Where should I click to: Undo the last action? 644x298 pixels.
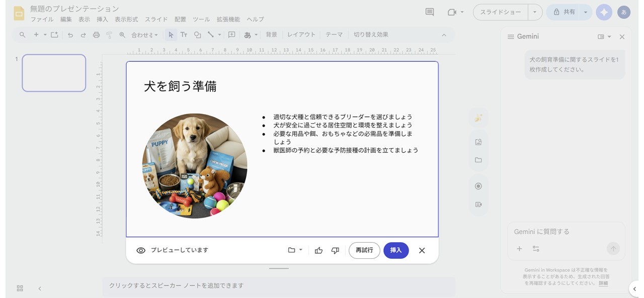click(70, 35)
